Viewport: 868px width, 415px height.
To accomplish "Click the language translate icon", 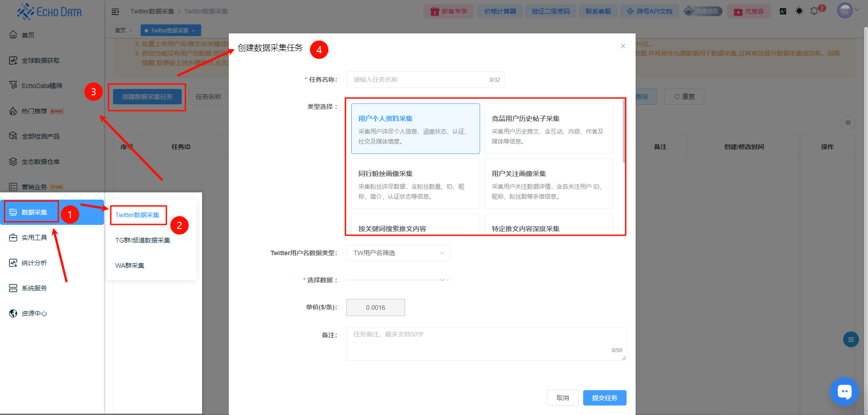I will click(783, 11).
